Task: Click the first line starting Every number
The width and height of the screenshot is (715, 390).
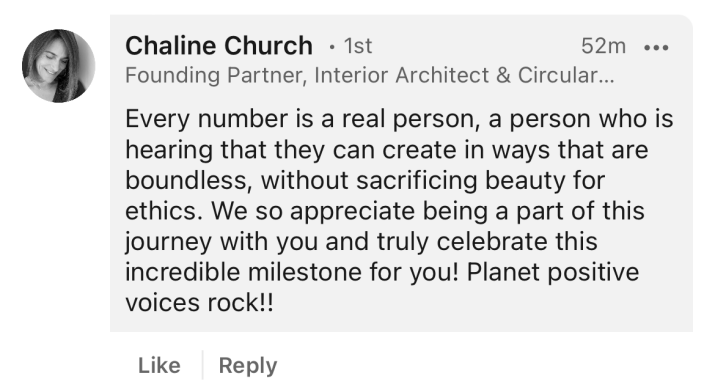Action: click(x=399, y=119)
